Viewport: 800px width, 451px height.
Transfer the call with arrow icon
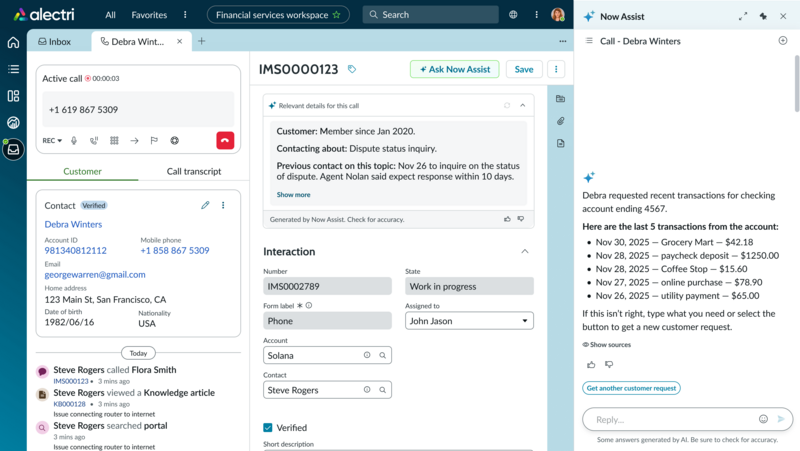[x=134, y=140]
